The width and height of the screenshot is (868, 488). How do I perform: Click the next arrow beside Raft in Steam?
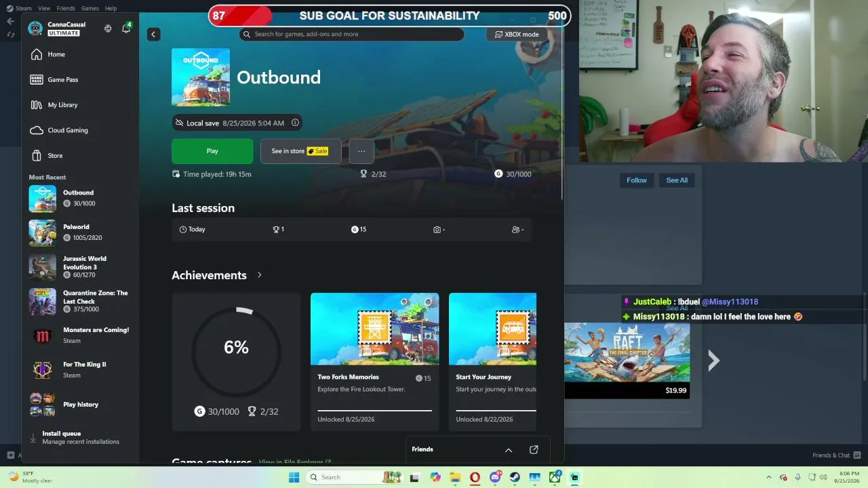coord(713,361)
